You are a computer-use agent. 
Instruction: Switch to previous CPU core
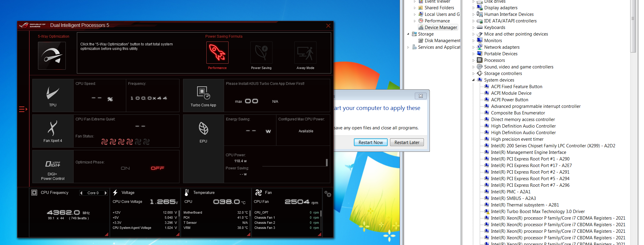tap(81, 193)
